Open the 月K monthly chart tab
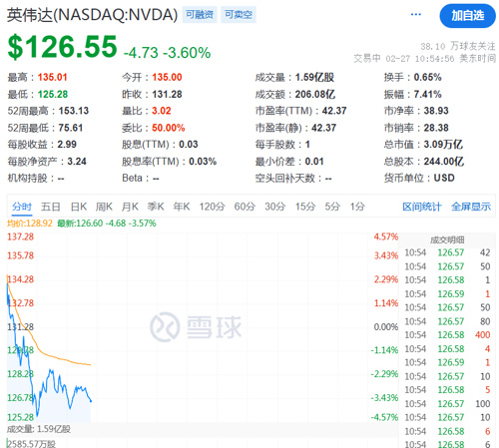This screenshot has width=499, height=448. pyautogui.click(x=130, y=207)
